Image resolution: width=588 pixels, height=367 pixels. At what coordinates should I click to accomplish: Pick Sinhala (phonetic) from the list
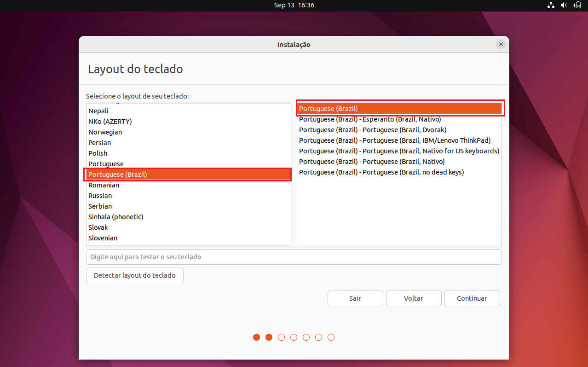(x=189, y=217)
